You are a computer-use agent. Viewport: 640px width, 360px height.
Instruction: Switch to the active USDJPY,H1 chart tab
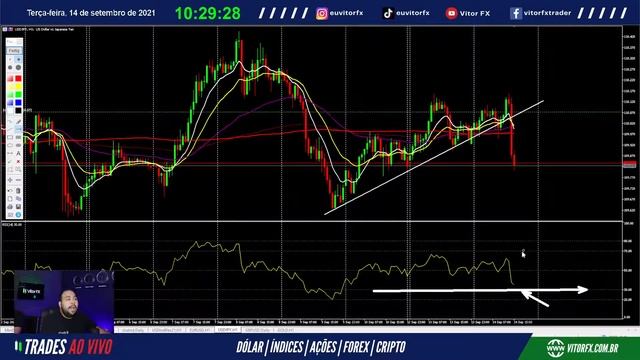[x=227, y=329]
